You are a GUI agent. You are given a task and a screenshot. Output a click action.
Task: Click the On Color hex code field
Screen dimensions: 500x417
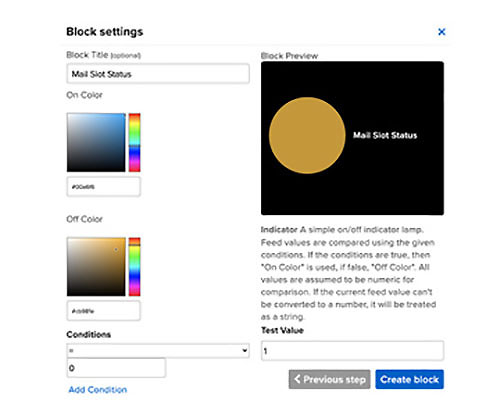[104, 187]
